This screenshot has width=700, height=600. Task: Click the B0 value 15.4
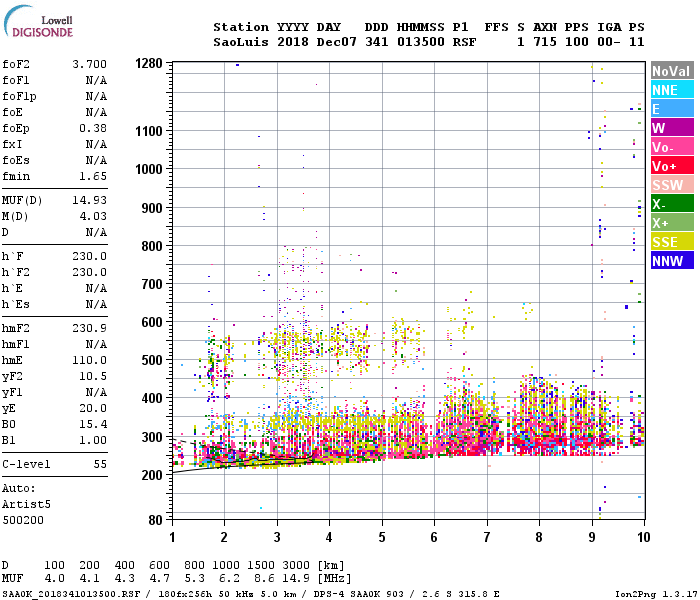[x=93, y=424]
